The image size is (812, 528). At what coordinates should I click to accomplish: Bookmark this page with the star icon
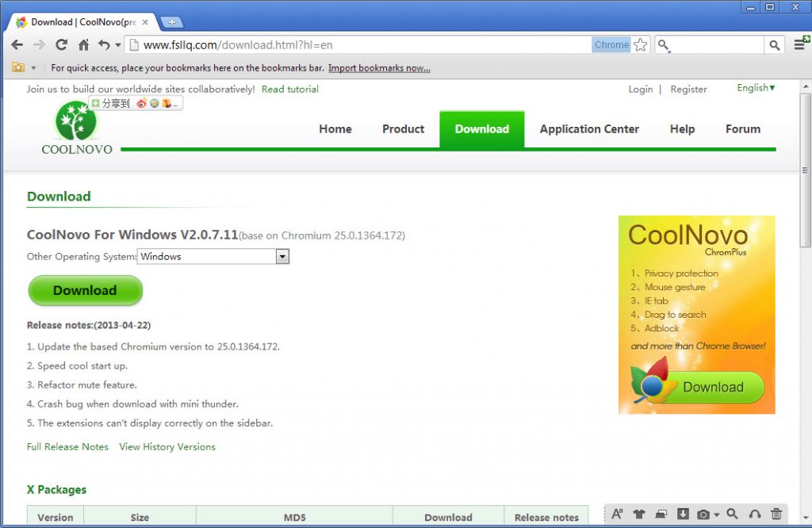coord(641,45)
